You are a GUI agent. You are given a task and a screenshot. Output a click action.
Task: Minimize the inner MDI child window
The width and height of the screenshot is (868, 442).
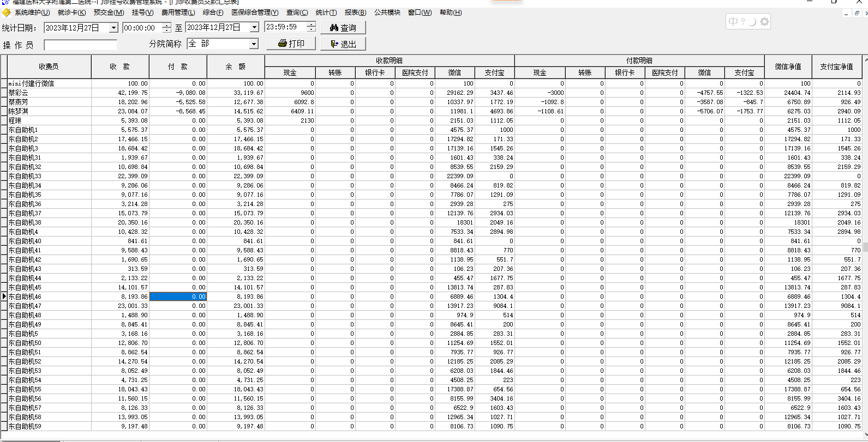(846, 13)
